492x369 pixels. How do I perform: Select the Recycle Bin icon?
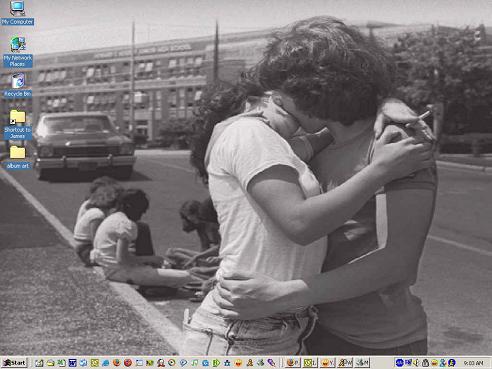18,85
